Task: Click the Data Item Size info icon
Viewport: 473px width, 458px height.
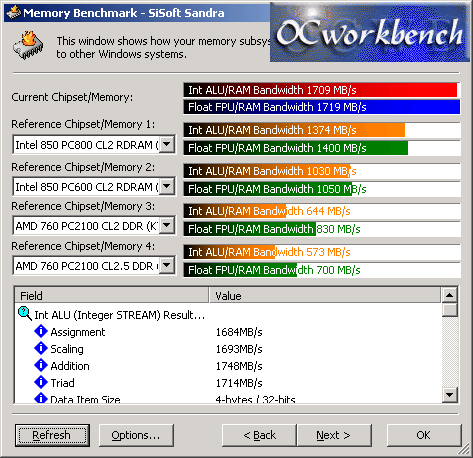Action: click(x=41, y=398)
